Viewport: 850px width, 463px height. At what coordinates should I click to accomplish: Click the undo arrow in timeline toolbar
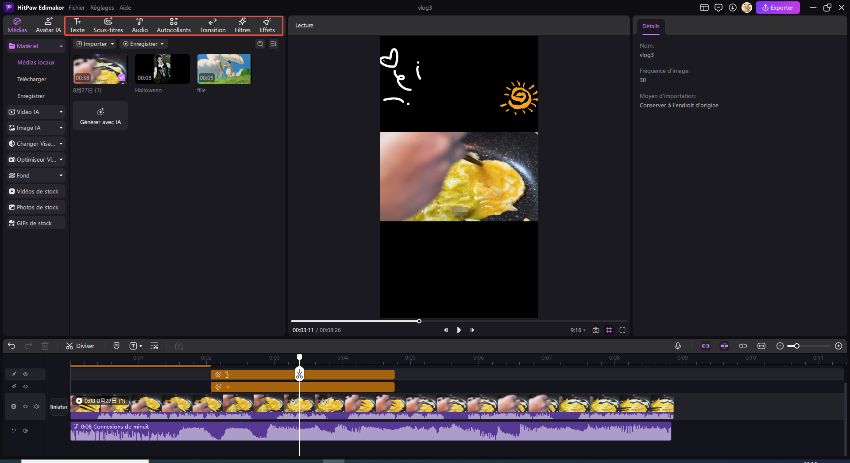12,346
